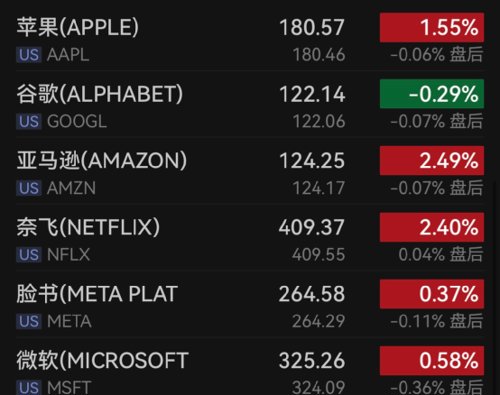The height and width of the screenshot is (395, 500).
Task: Click the US badge next to MSFT
Action: tap(29, 387)
